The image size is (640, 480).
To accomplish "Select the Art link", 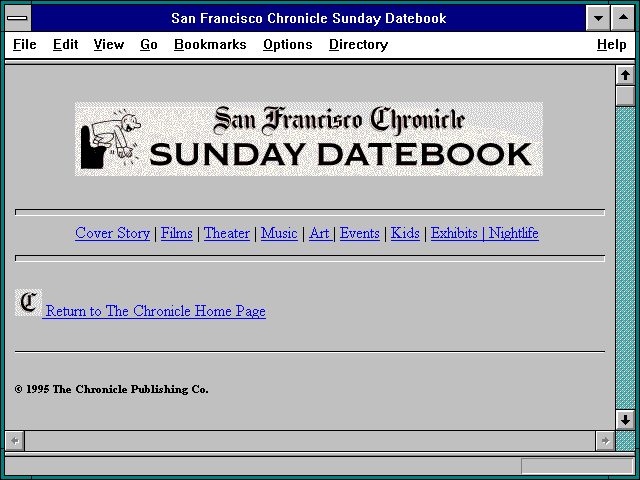I will [x=319, y=233].
